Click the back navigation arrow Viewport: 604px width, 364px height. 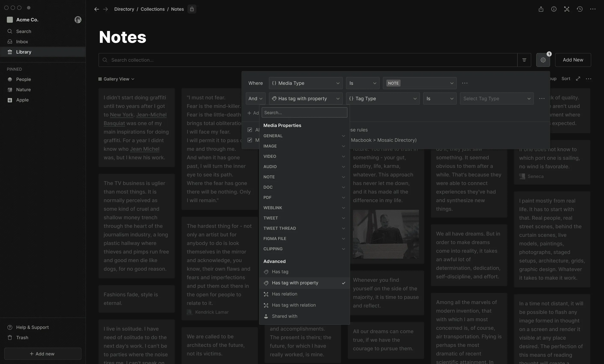point(97,9)
